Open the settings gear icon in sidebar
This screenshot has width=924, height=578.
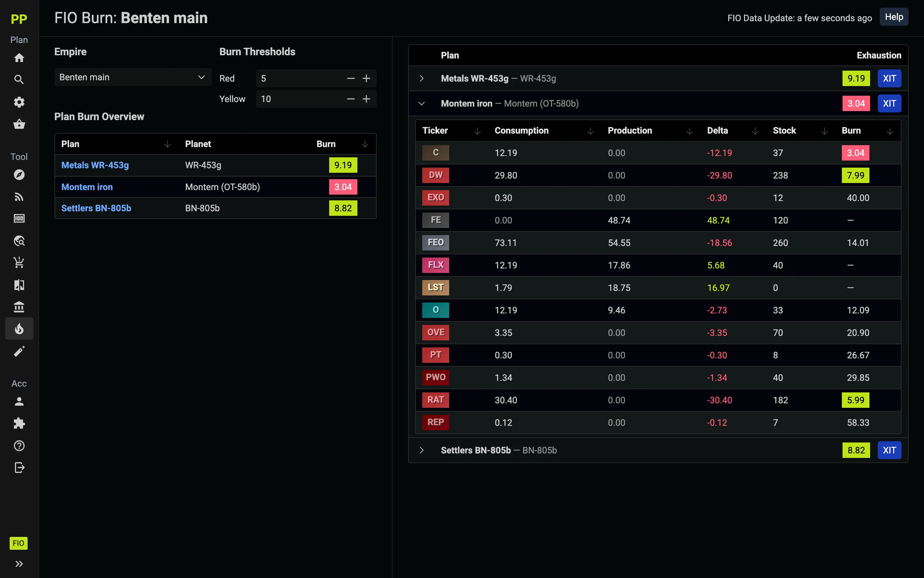click(19, 102)
